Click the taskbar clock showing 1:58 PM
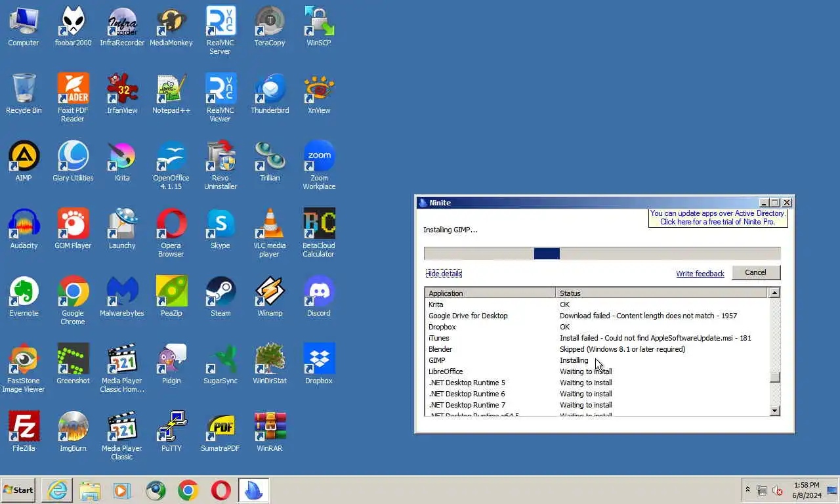840x504 pixels. 807,490
